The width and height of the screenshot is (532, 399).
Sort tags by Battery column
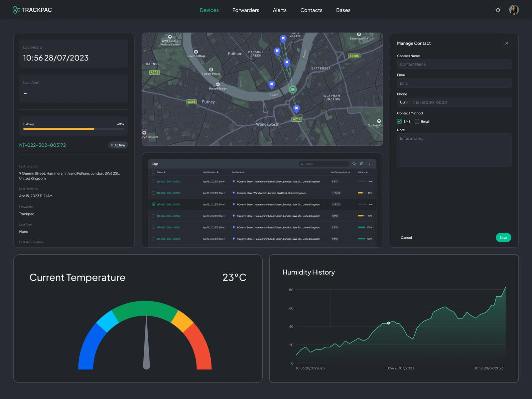pyautogui.click(x=363, y=172)
